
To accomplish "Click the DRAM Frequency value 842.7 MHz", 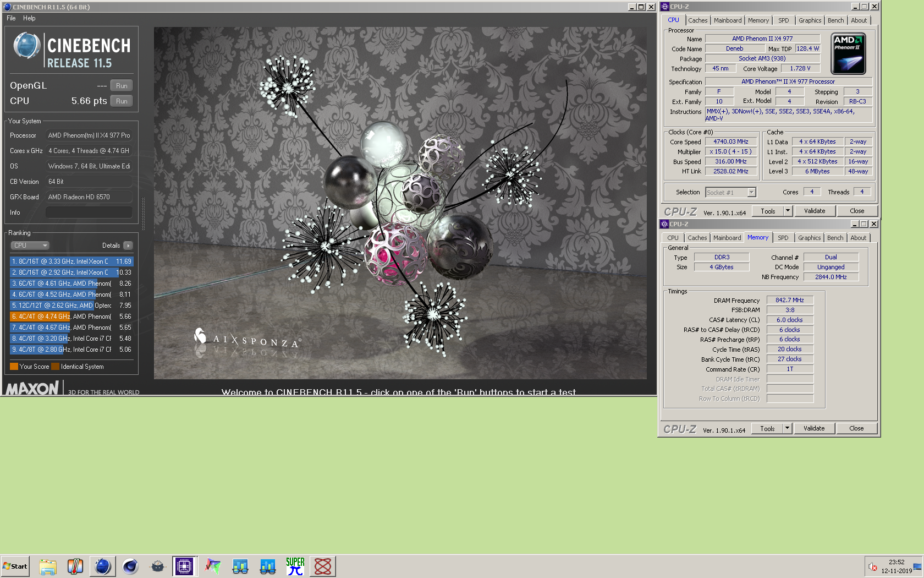I will point(790,301).
